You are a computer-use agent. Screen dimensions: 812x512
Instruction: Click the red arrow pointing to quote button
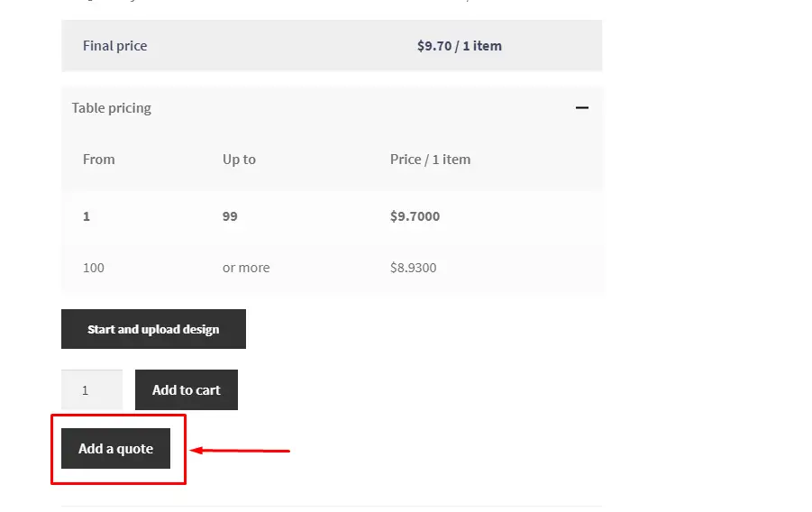click(240, 451)
